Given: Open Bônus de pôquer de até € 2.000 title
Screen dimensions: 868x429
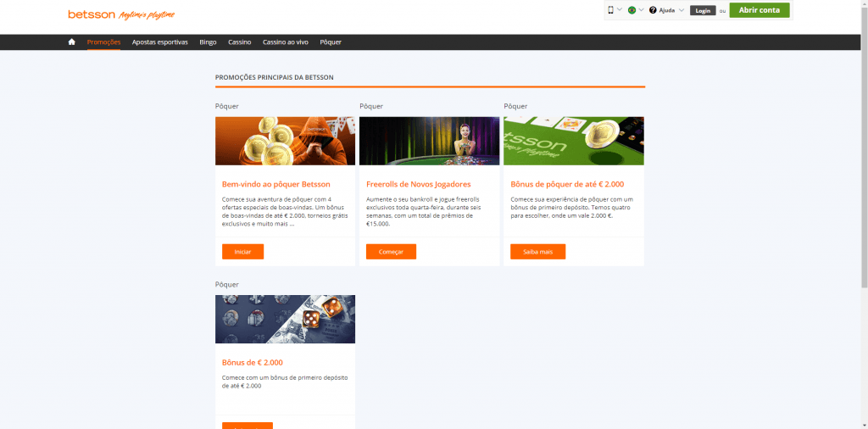Looking at the screenshot, I should [x=567, y=184].
